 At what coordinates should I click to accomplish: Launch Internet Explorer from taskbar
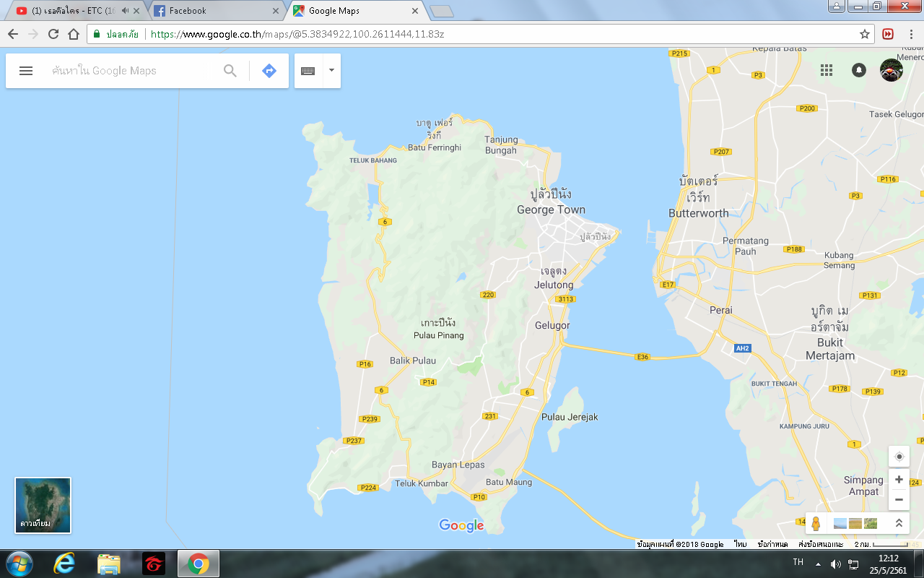(x=64, y=564)
